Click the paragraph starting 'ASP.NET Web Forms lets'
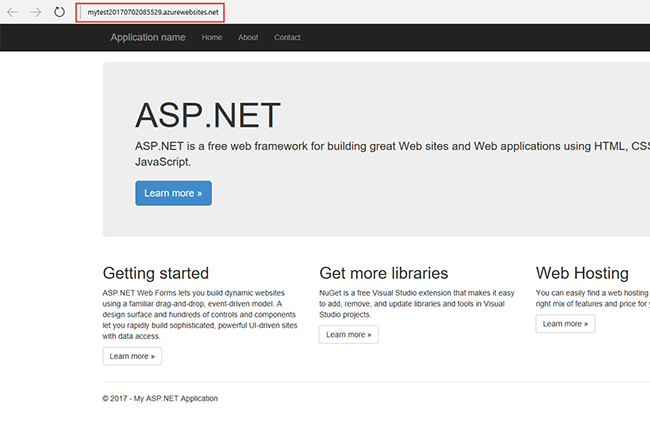Image resolution: width=650 pixels, height=433 pixels. coord(200,314)
